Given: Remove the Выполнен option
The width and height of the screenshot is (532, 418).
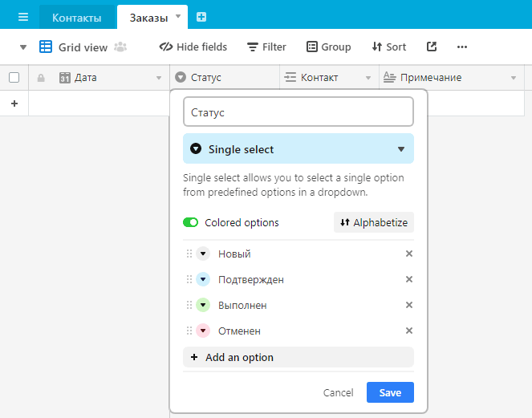Looking at the screenshot, I should [409, 305].
